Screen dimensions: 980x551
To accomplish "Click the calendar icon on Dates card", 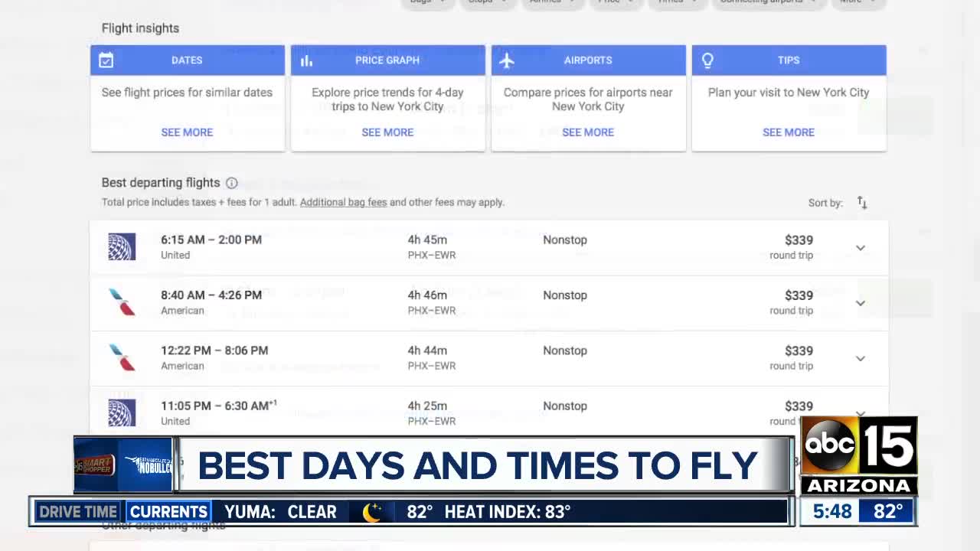I will tap(106, 60).
